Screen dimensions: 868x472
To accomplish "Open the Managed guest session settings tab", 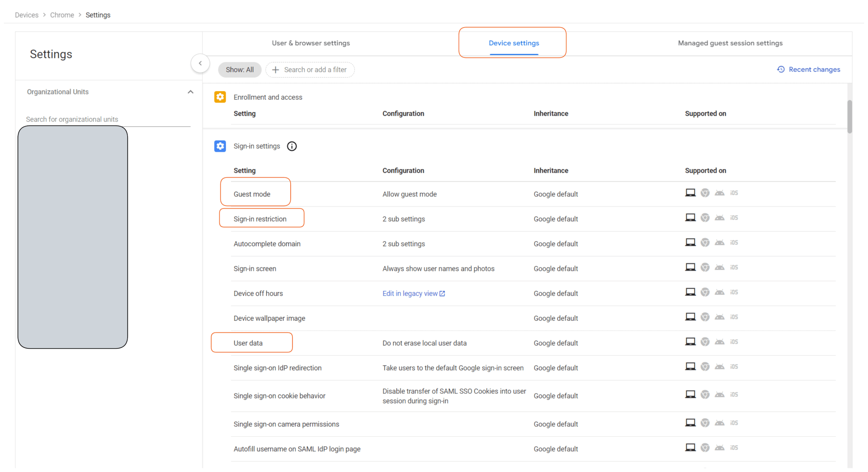I will 730,43.
